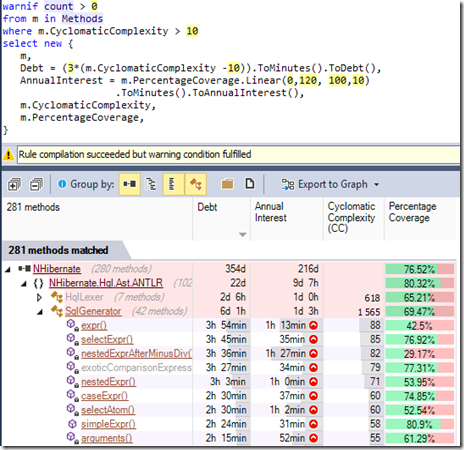Screen dimensions: 464x450
Task: Click the Group by info icon
Action: coord(62,184)
